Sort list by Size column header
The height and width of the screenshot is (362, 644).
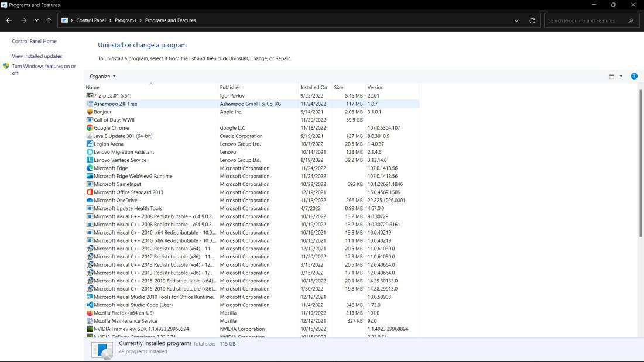pyautogui.click(x=349, y=87)
